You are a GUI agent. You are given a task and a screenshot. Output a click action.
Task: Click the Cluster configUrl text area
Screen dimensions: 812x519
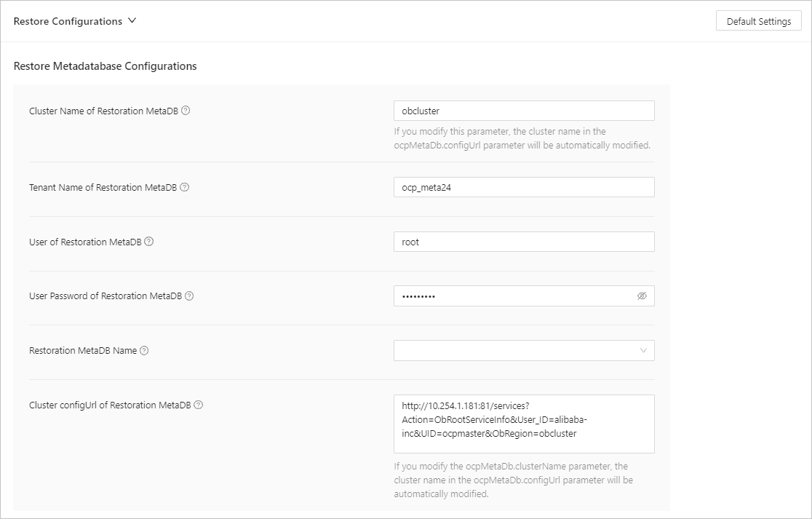(x=524, y=424)
